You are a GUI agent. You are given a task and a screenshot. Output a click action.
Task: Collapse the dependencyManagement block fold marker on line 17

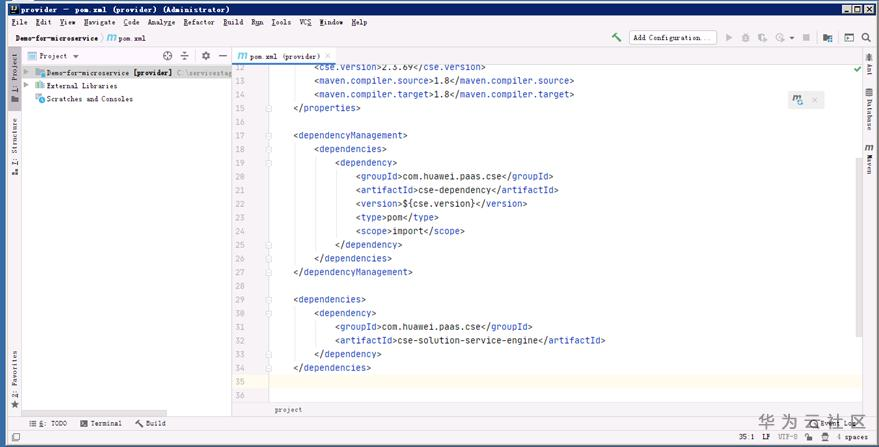269,135
